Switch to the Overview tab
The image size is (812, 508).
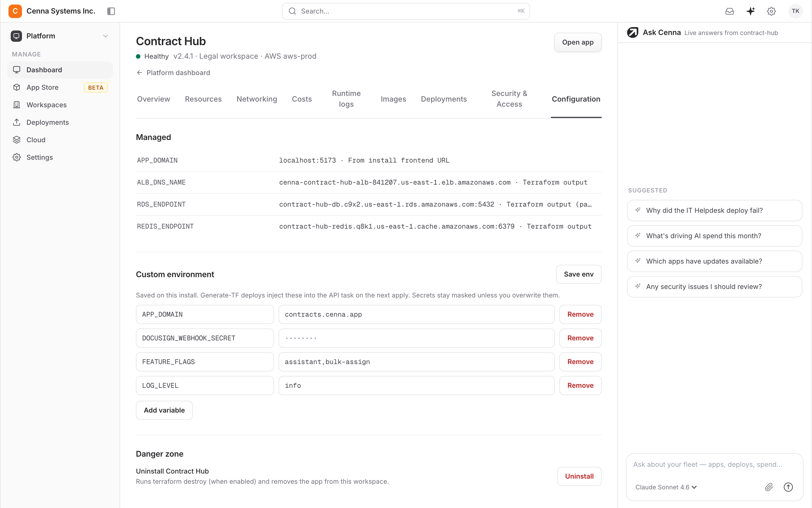point(153,99)
